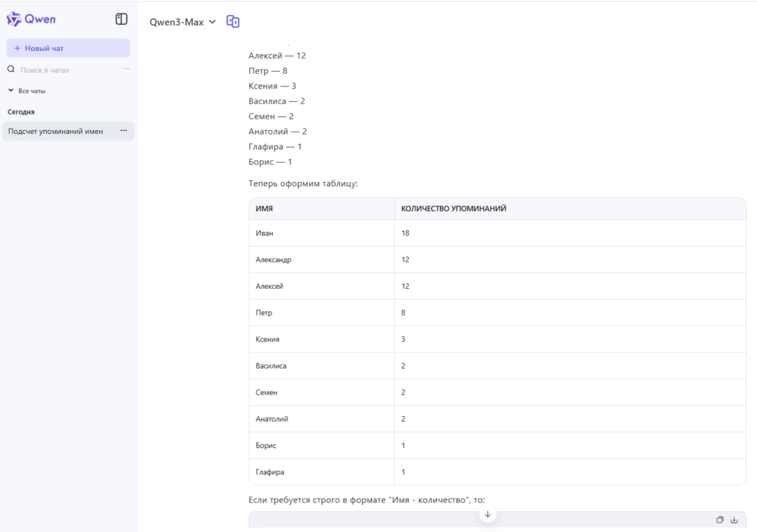This screenshot has height=532, width=757.
Task: Copy the code block contents
Action: 720,519
